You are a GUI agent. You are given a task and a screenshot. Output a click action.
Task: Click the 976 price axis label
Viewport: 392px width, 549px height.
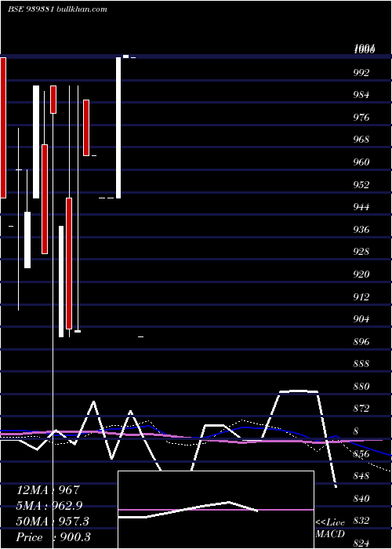[x=361, y=118]
